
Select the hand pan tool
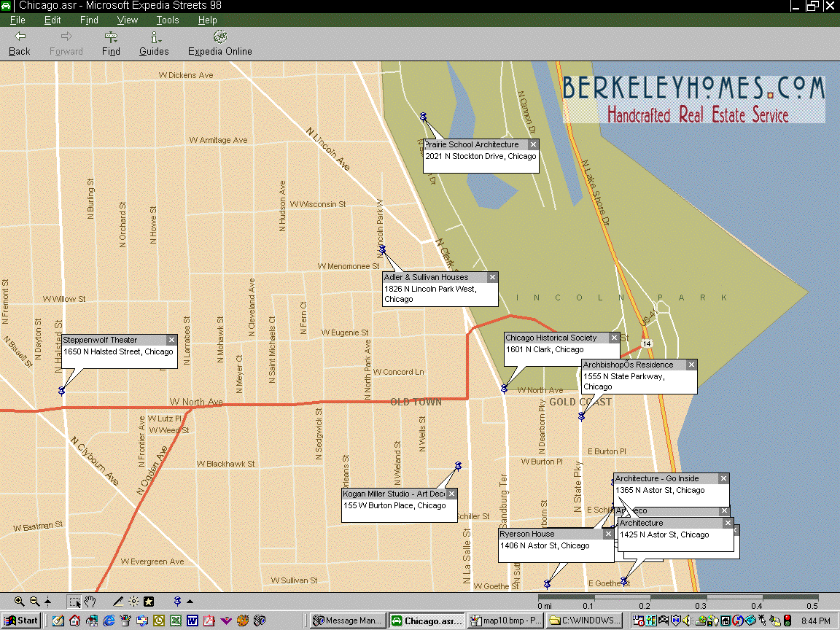click(90, 602)
